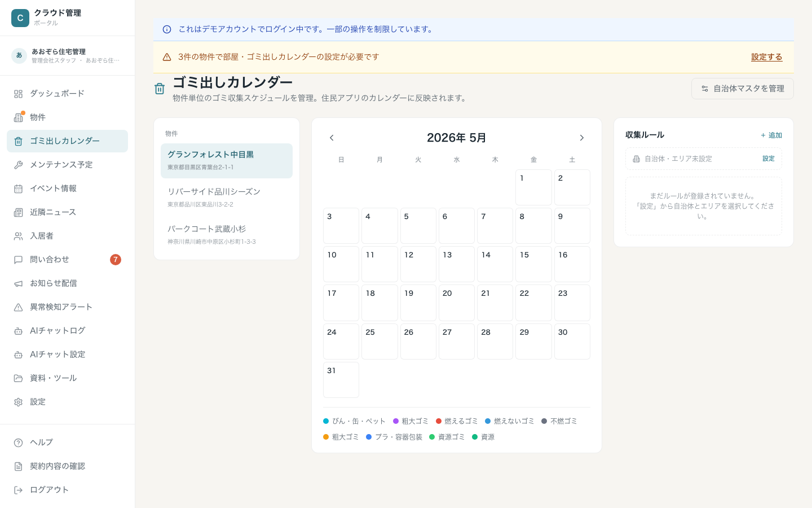Viewport: 812px width, 508px height.
Task: Select パークコート武蔵小杉 property
Action: [x=227, y=235]
